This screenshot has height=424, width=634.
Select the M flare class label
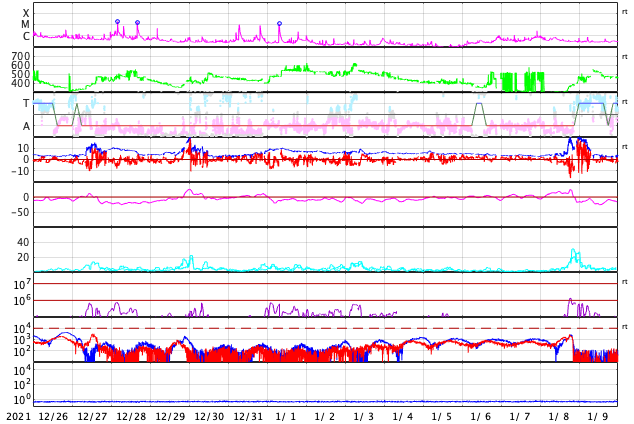coord(25,25)
